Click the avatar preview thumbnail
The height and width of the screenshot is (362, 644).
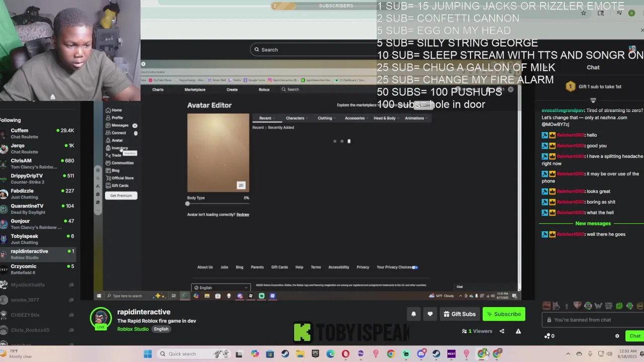(x=218, y=152)
